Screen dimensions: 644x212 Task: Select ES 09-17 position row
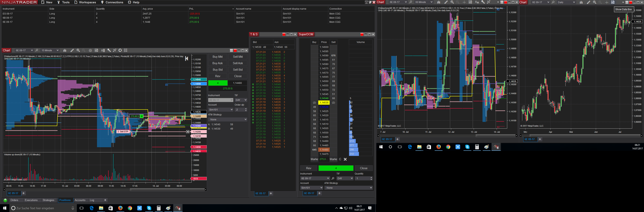coord(188,14)
